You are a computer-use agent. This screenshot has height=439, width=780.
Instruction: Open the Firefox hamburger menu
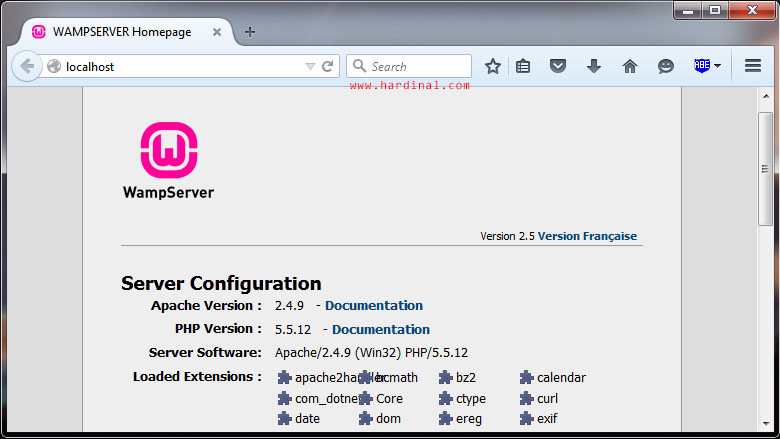pyautogui.click(x=753, y=66)
